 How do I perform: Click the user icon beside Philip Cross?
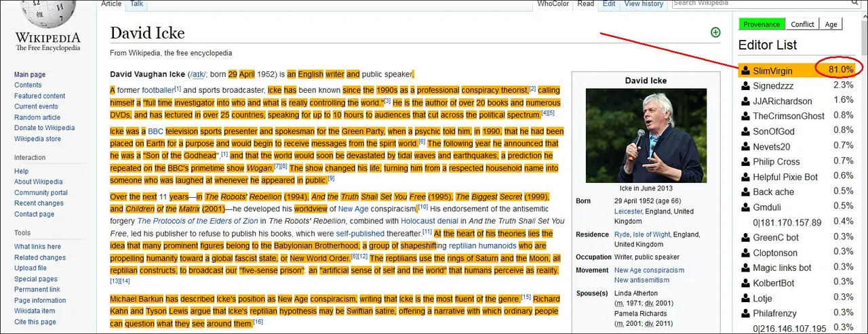point(746,161)
